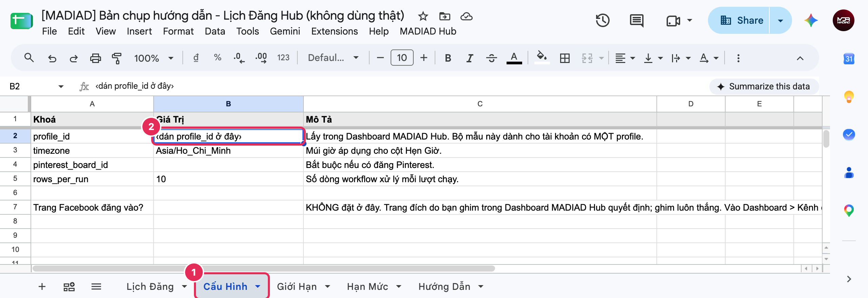The width and height of the screenshot is (868, 298).
Task: Click the font size input field
Action: [x=402, y=58]
